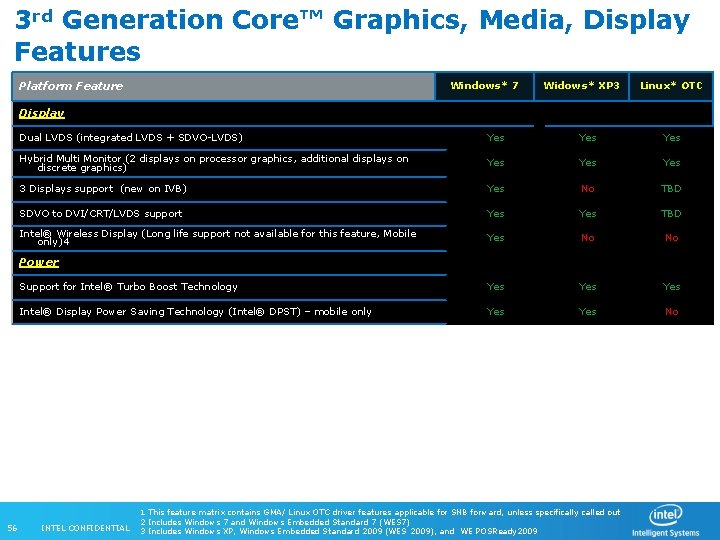Click the 'Intelligent Systems' text under the logo

click(x=665, y=533)
